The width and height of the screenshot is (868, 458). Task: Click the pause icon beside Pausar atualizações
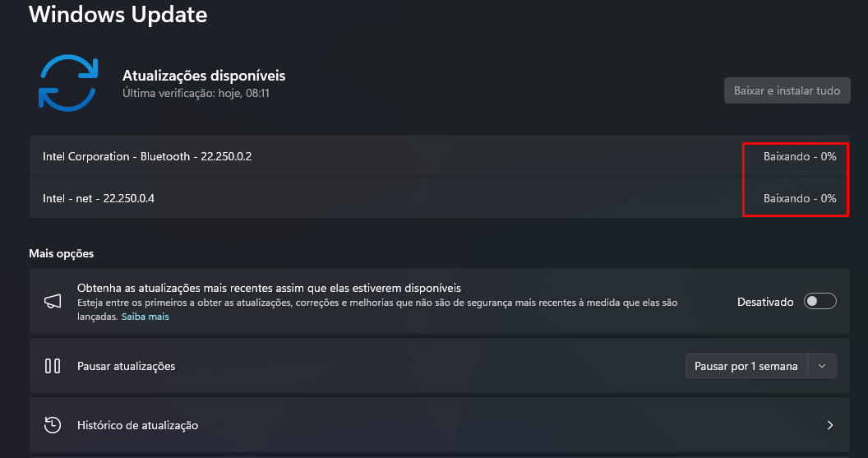tap(53, 366)
